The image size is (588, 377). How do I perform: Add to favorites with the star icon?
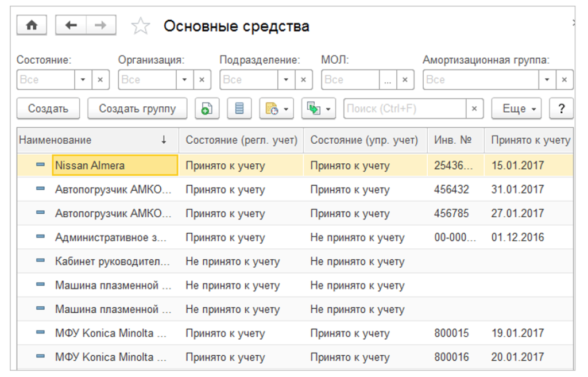point(141,26)
